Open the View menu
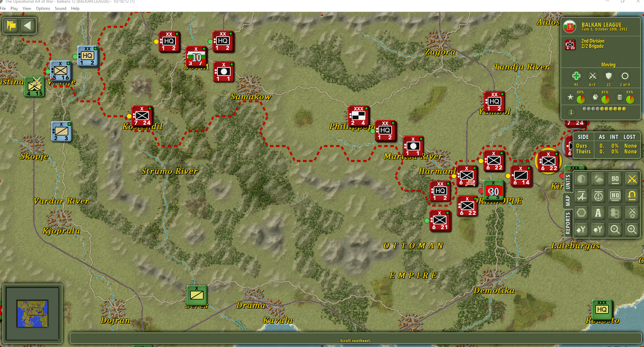The height and width of the screenshot is (347, 644). click(27, 8)
